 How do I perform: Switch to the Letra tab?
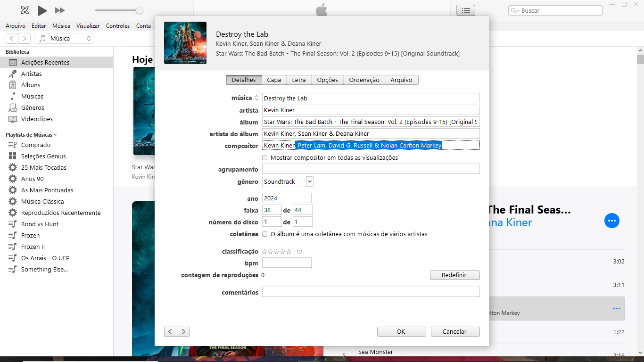point(298,80)
